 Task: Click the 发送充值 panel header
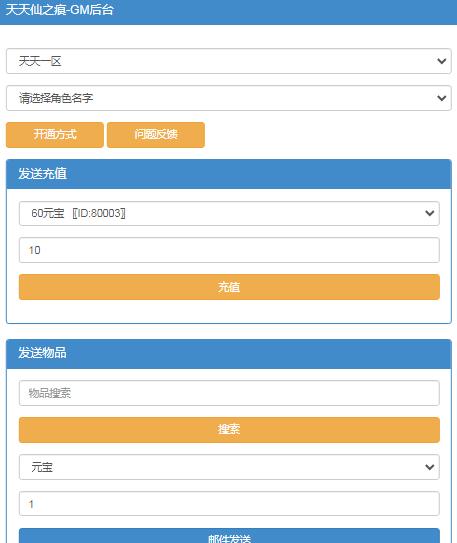click(229, 174)
